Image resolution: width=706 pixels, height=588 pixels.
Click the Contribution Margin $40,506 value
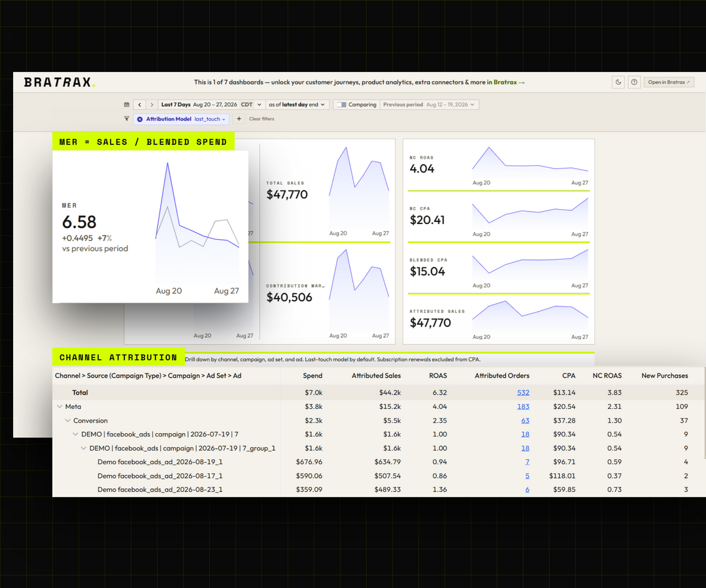tap(289, 297)
